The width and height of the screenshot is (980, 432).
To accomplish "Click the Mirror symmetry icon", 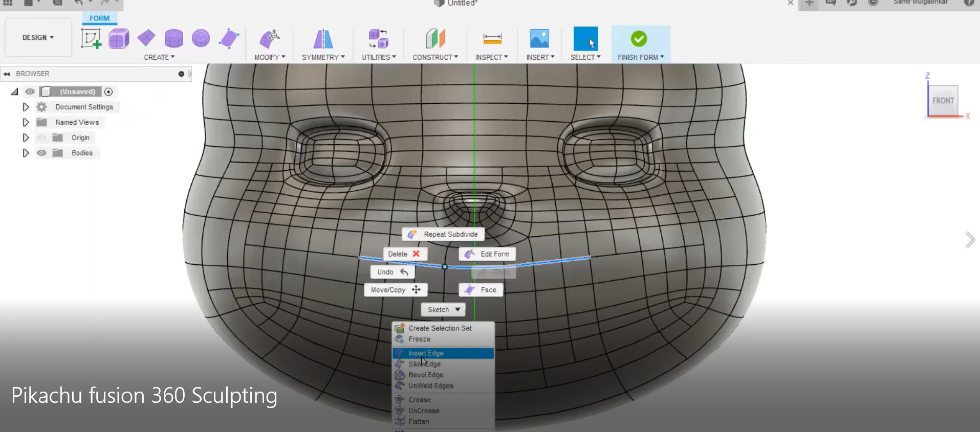I will coord(323,38).
